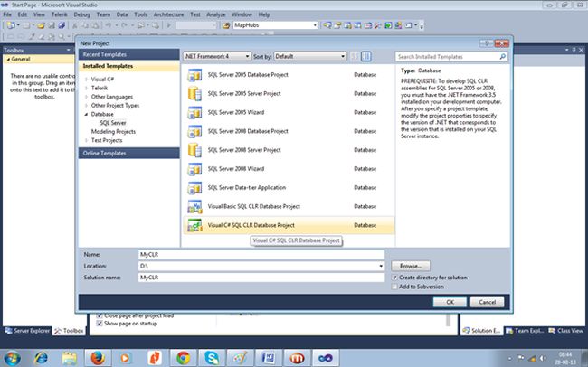Open Skype from the taskbar
Image resolution: width=588 pixels, height=367 pixels.
tap(212, 358)
